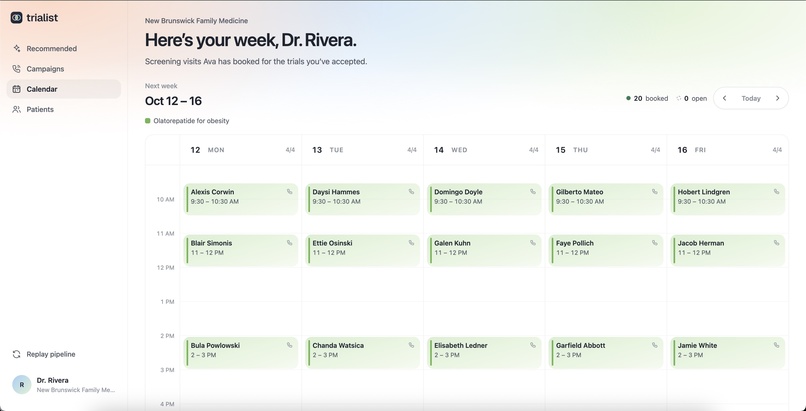The width and height of the screenshot is (806, 411).
Task: Click the trialist logo icon
Action: point(16,17)
